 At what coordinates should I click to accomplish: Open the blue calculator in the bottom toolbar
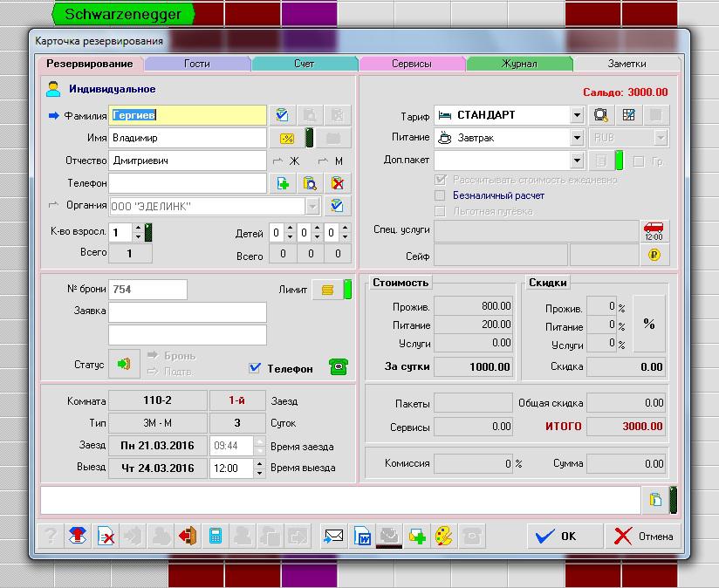[215, 536]
